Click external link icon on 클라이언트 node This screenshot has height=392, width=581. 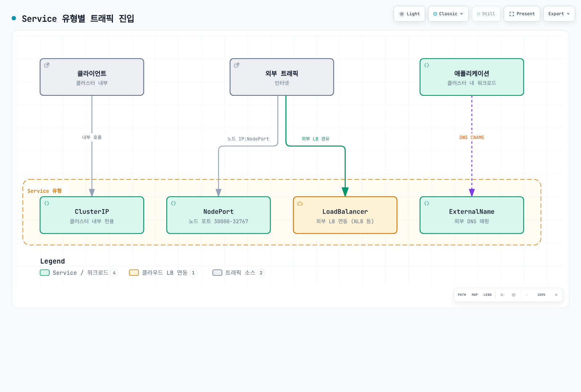(x=47, y=65)
